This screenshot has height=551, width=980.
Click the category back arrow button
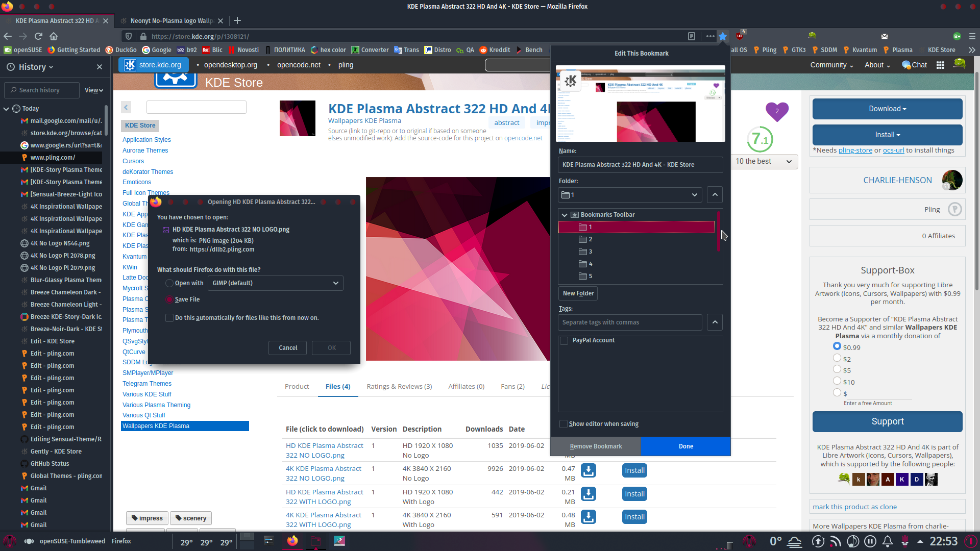pos(126,107)
